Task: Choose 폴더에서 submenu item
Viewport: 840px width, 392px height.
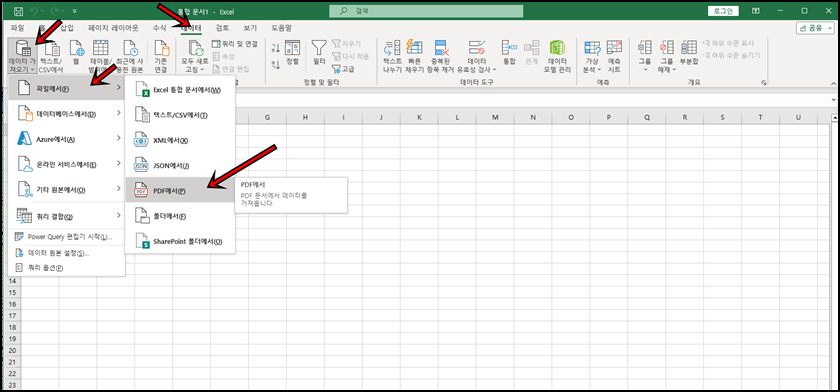Action: click(180, 216)
